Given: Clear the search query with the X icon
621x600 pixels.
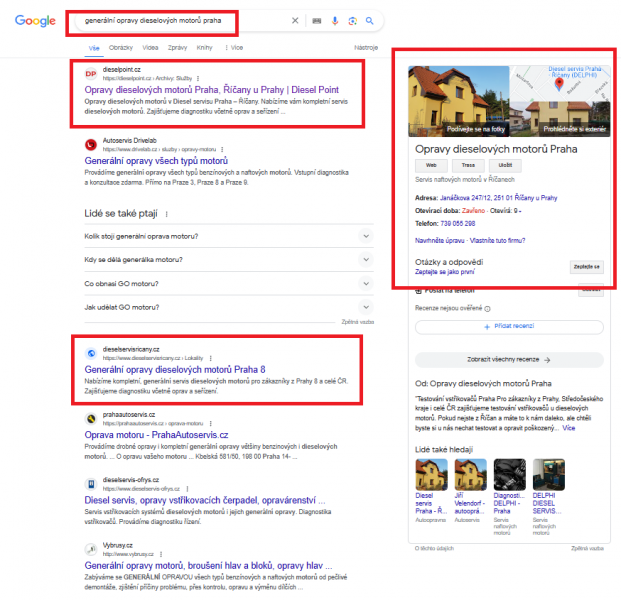Looking at the screenshot, I should pos(295,21).
